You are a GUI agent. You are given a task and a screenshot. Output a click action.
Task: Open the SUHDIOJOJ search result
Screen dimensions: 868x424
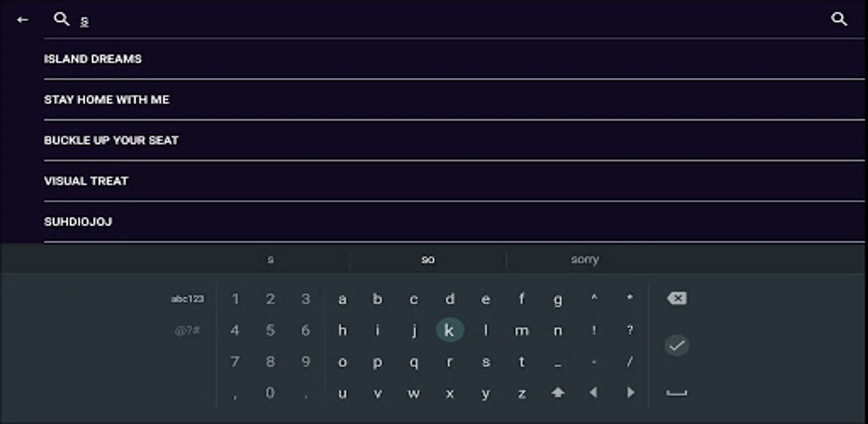(x=78, y=222)
